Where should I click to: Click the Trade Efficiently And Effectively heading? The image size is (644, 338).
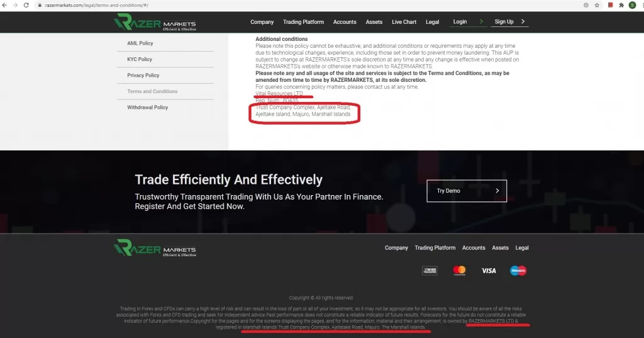[x=229, y=179]
